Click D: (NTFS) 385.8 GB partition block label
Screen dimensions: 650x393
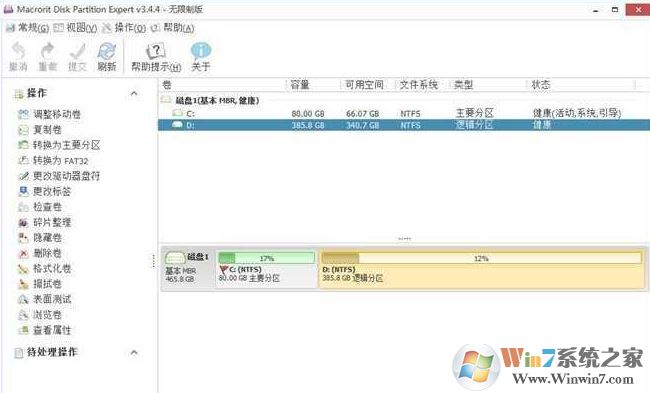(x=352, y=274)
